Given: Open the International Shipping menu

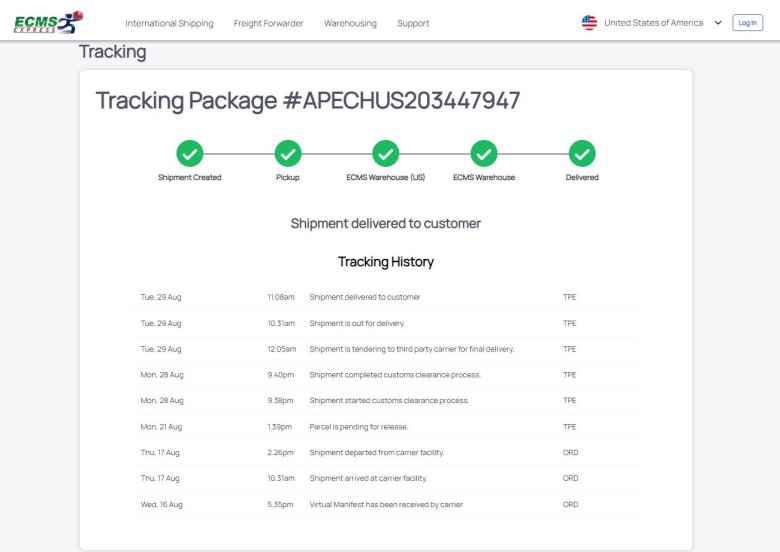Looking at the screenshot, I should 169,23.
